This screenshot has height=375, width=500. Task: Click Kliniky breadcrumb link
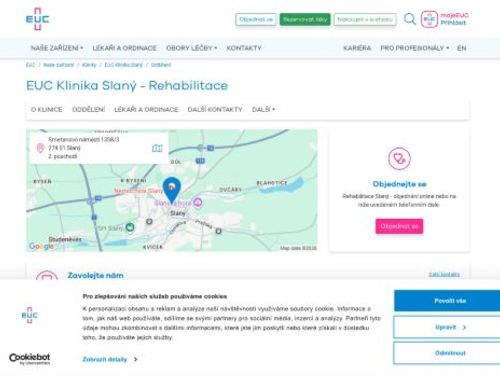click(89, 65)
